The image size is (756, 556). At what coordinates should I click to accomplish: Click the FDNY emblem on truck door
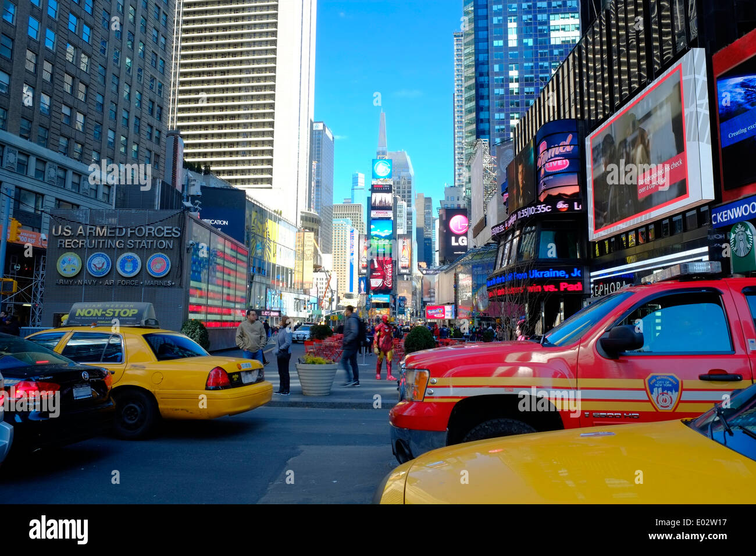pos(663,392)
